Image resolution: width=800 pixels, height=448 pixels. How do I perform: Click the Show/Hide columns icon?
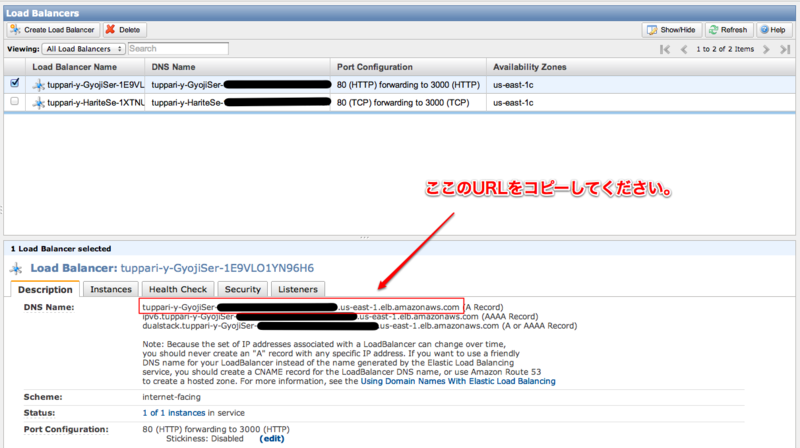652,30
